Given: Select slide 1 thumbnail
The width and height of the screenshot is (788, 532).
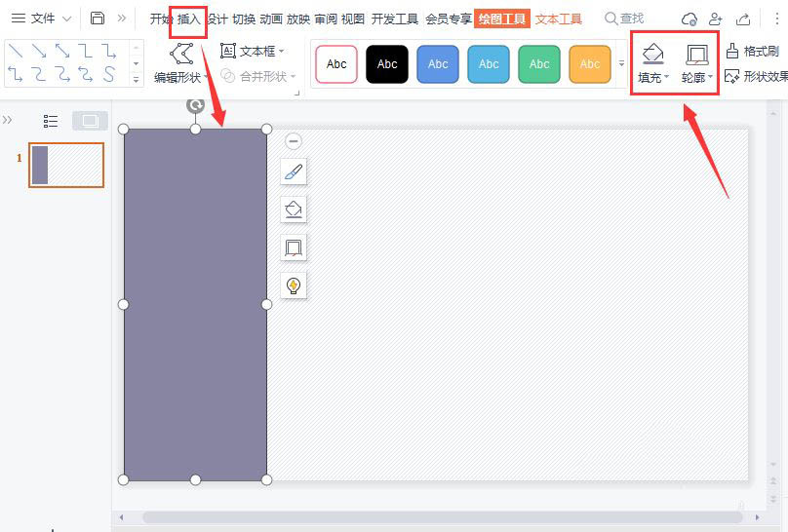Looking at the screenshot, I should 66,165.
